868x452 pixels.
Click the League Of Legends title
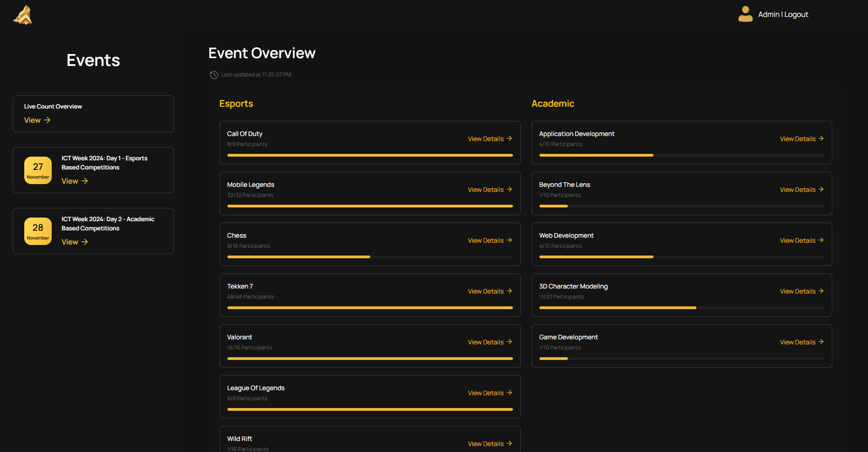click(x=256, y=388)
